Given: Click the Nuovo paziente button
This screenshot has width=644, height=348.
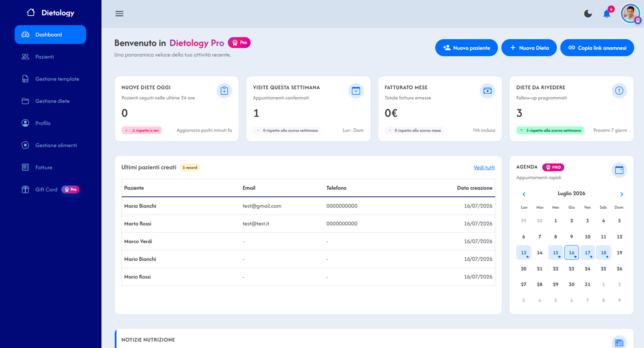Looking at the screenshot, I should (x=466, y=48).
